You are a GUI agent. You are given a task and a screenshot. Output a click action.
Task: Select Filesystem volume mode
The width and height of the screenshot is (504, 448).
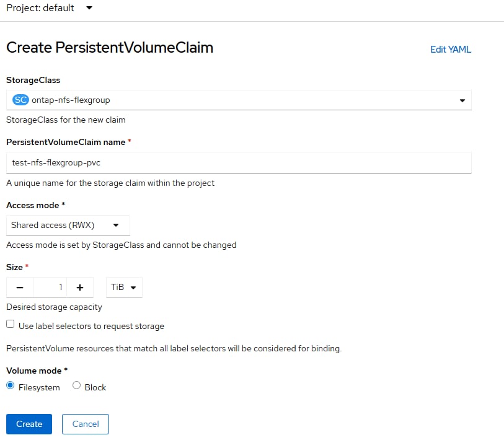pos(10,385)
